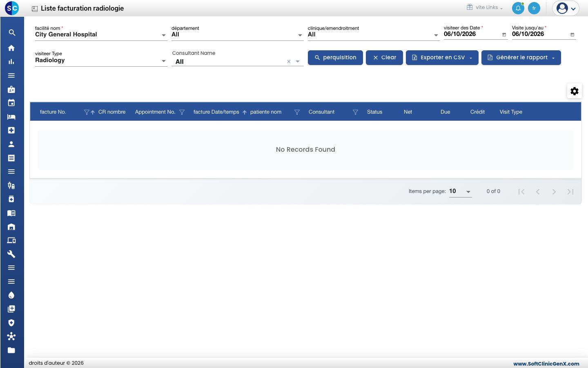Click the table settings gear icon
This screenshot has width=588, height=368.
(575, 91)
